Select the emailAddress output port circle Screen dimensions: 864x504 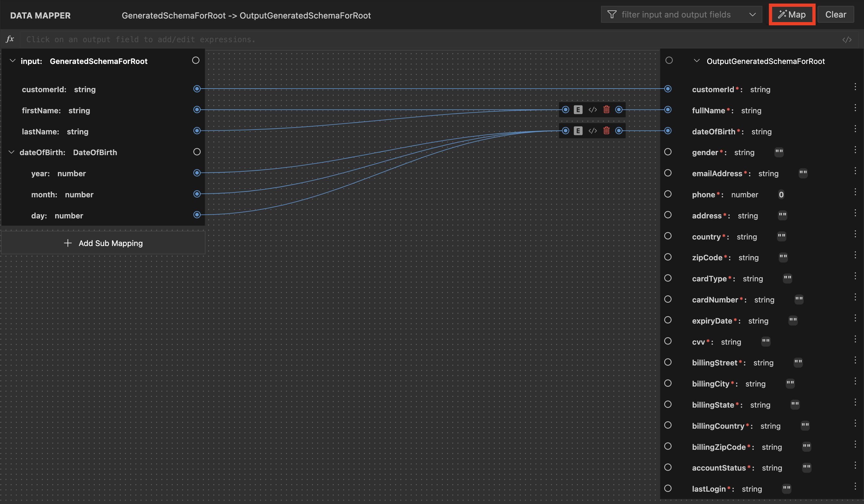pyautogui.click(x=668, y=173)
